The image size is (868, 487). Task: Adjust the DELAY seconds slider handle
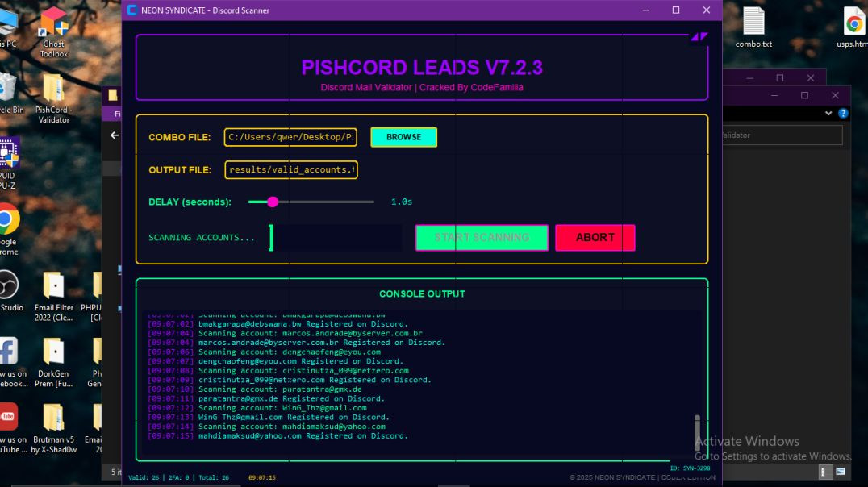[273, 202]
